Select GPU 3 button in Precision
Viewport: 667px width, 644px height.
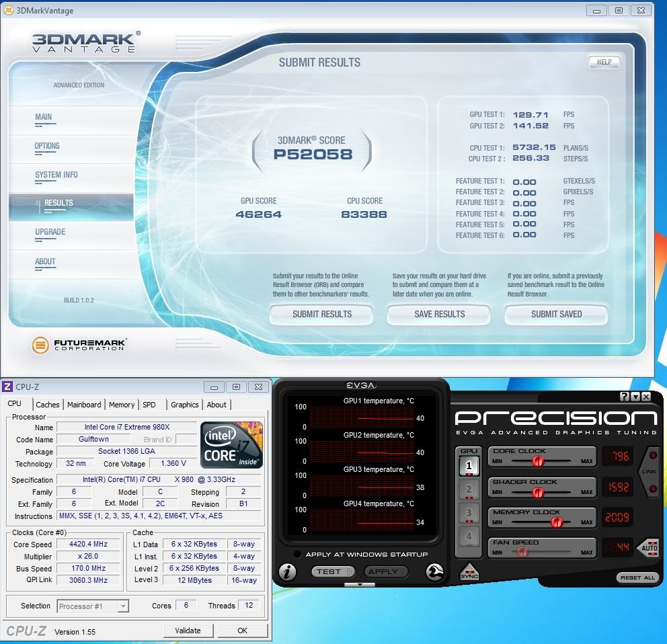pyautogui.click(x=469, y=514)
